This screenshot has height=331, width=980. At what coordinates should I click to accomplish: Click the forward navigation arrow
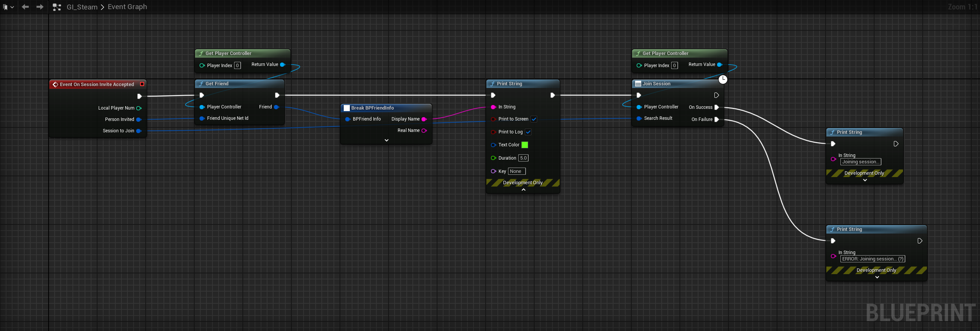pyautogui.click(x=39, y=7)
